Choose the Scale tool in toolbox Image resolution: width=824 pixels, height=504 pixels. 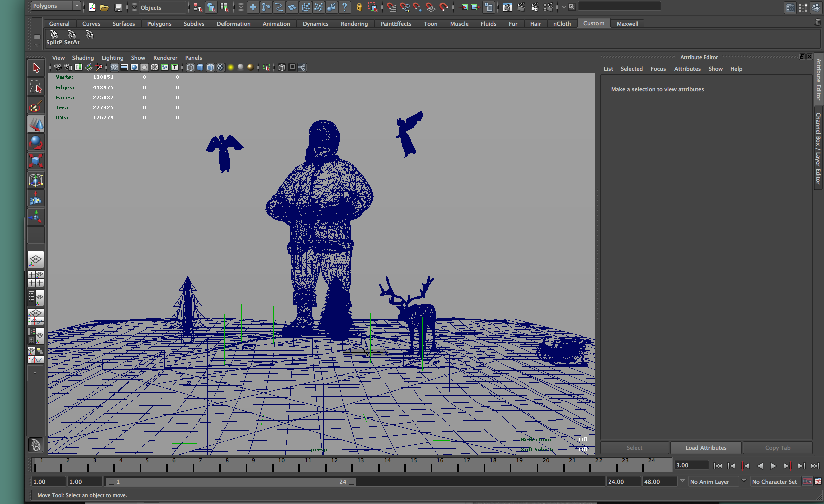(x=36, y=161)
